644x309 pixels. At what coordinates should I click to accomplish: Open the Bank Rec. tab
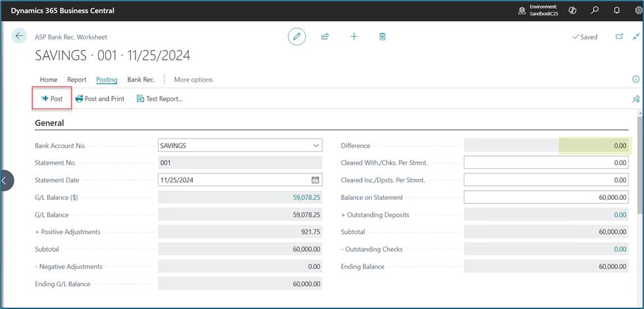point(141,80)
